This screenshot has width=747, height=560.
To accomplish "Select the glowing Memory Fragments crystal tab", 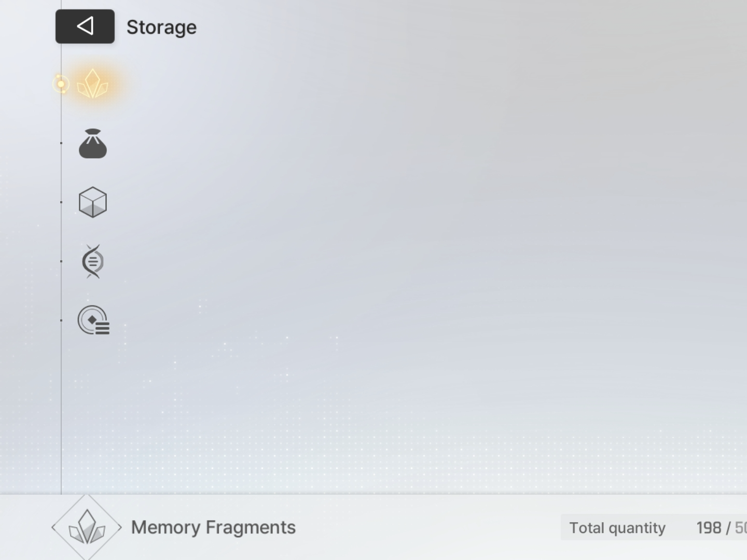I will pyautogui.click(x=92, y=84).
